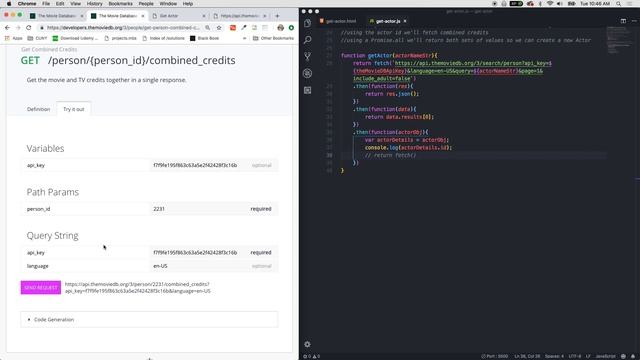Open the Index of /solutions bookmark
Viewport: 640px width, 360px height.
click(x=163, y=38)
